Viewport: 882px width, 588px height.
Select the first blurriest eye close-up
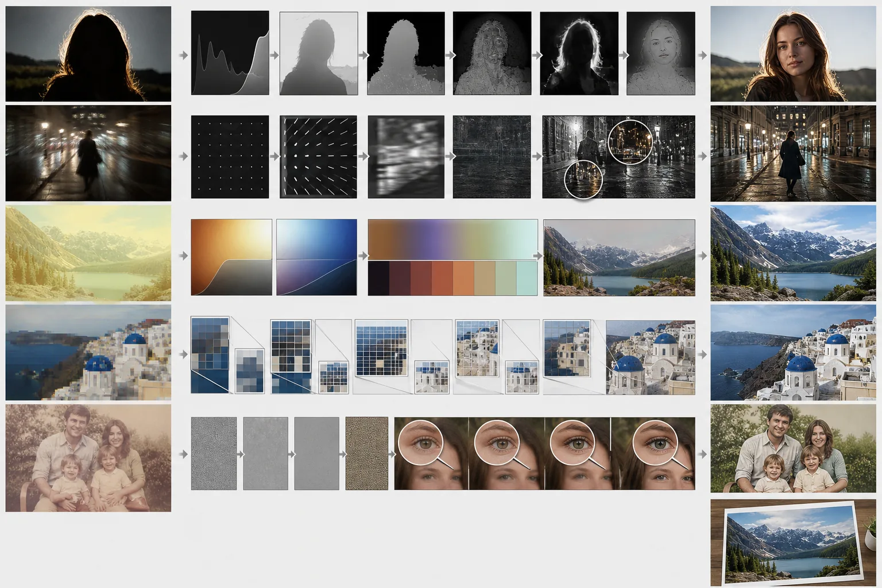431,454
